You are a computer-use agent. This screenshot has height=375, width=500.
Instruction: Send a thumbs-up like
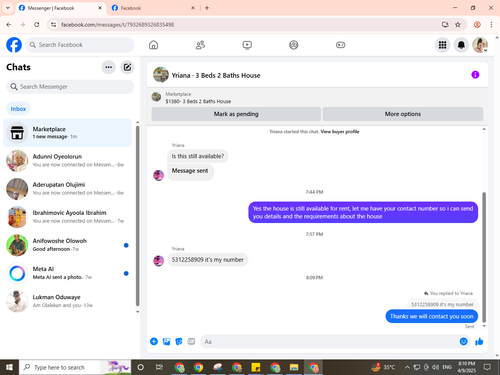coord(479,341)
